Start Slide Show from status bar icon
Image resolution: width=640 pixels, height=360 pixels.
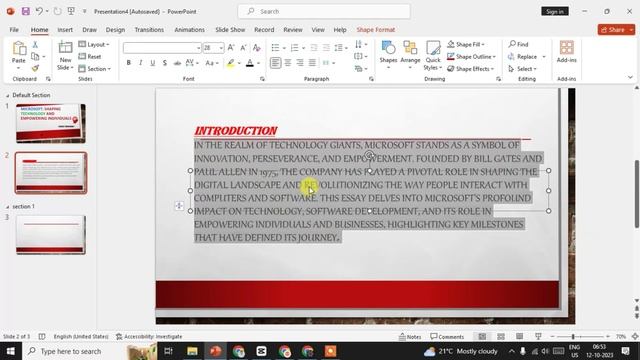pos(538,336)
